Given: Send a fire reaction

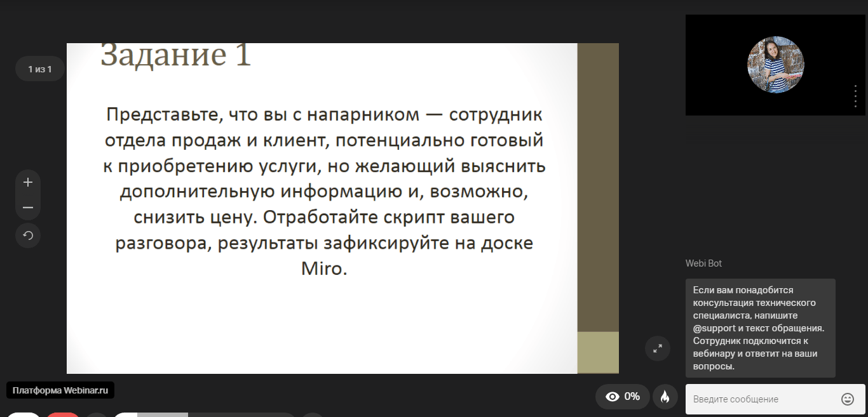Looking at the screenshot, I should pyautogui.click(x=665, y=397).
